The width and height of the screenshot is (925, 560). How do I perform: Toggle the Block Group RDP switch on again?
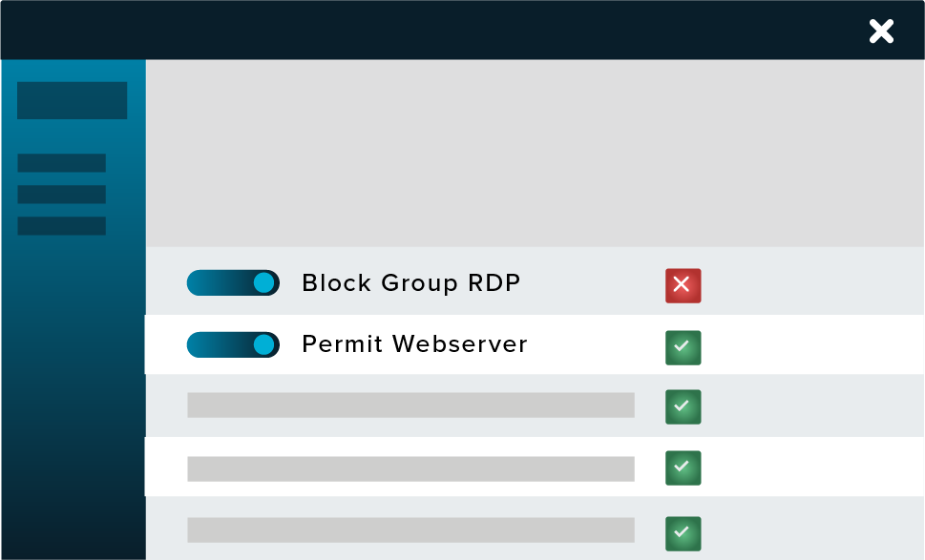(x=233, y=282)
